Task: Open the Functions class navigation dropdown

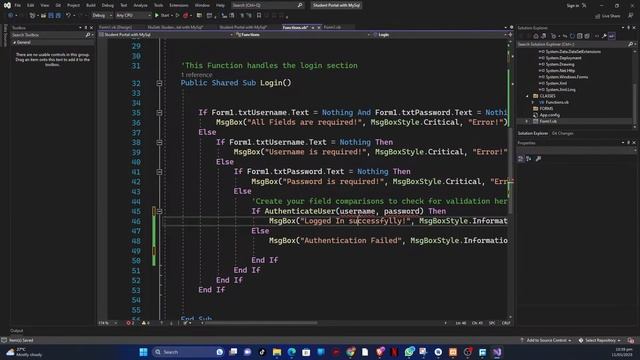Action: point(303,35)
